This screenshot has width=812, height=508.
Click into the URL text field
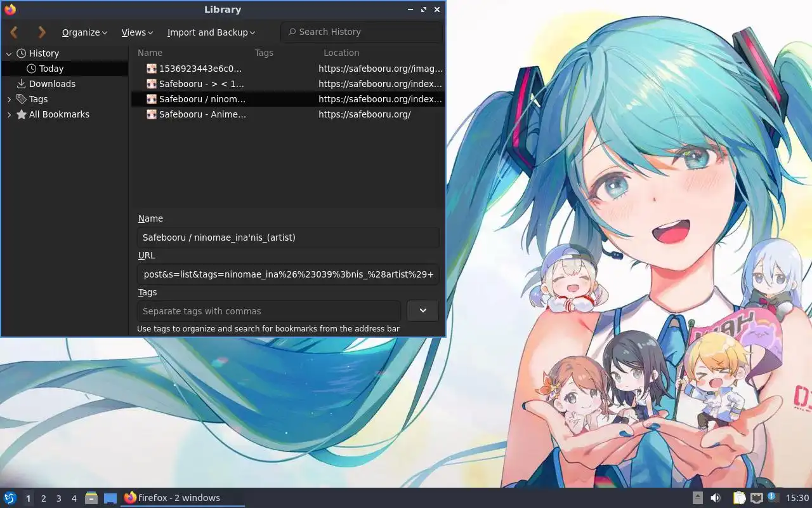tap(288, 274)
